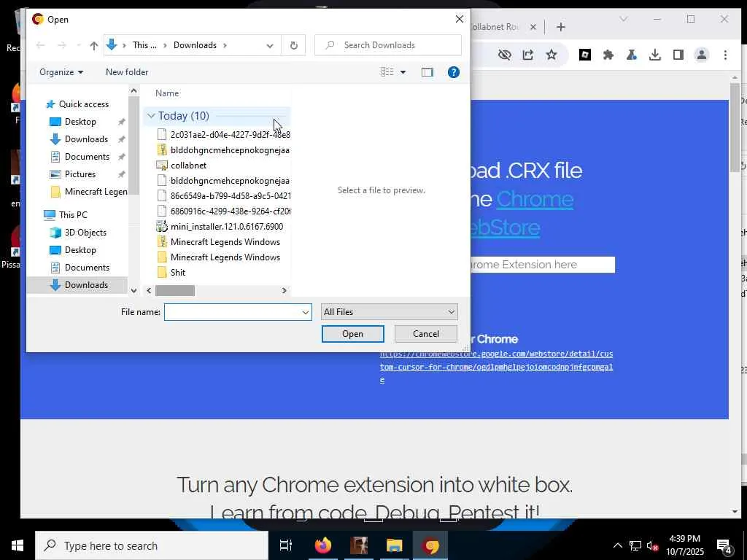The width and height of the screenshot is (747, 560).
Task: Click the taskbar search box
Action: tap(152, 545)
